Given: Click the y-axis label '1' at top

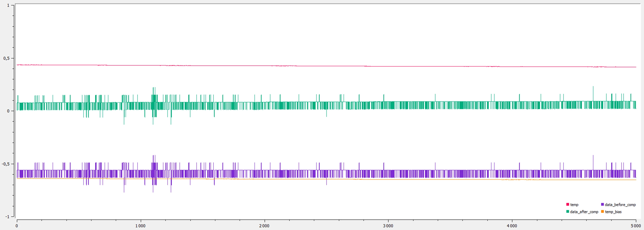Looking at the screenshot, I should pos(8,5).
